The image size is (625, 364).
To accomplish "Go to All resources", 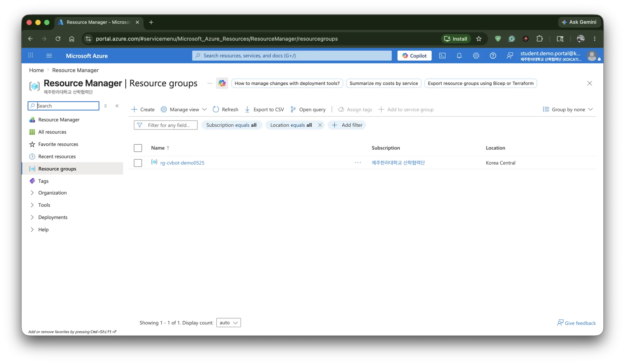I will (x=52, y=132).
